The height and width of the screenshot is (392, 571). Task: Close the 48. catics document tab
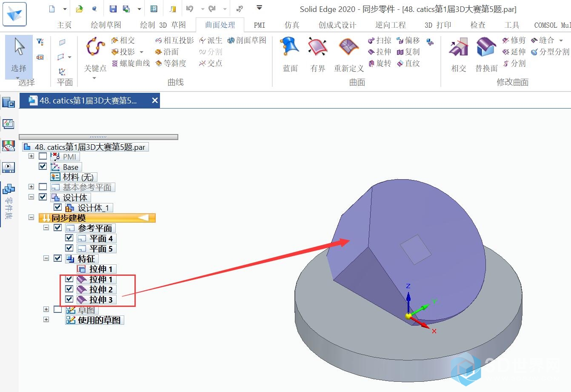155,100
